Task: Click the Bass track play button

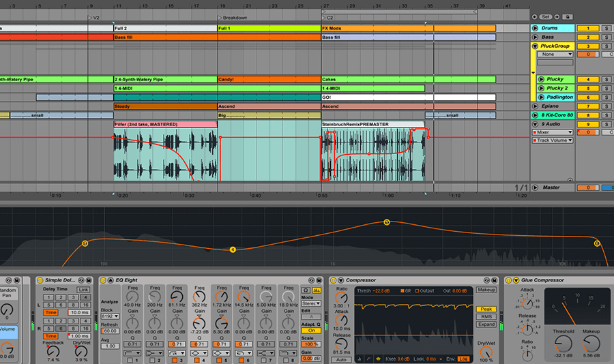Action: coord(535,37)
